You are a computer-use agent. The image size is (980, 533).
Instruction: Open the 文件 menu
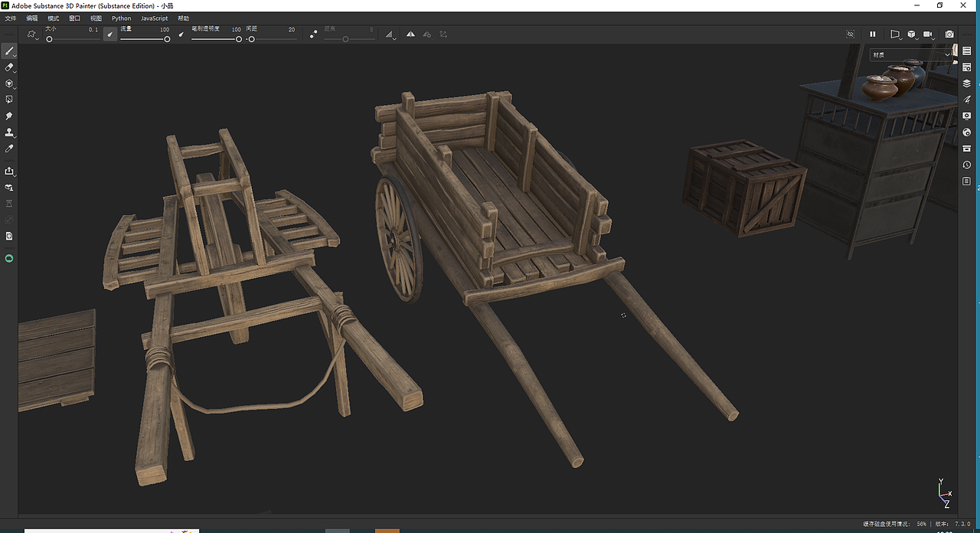point(11,18)
